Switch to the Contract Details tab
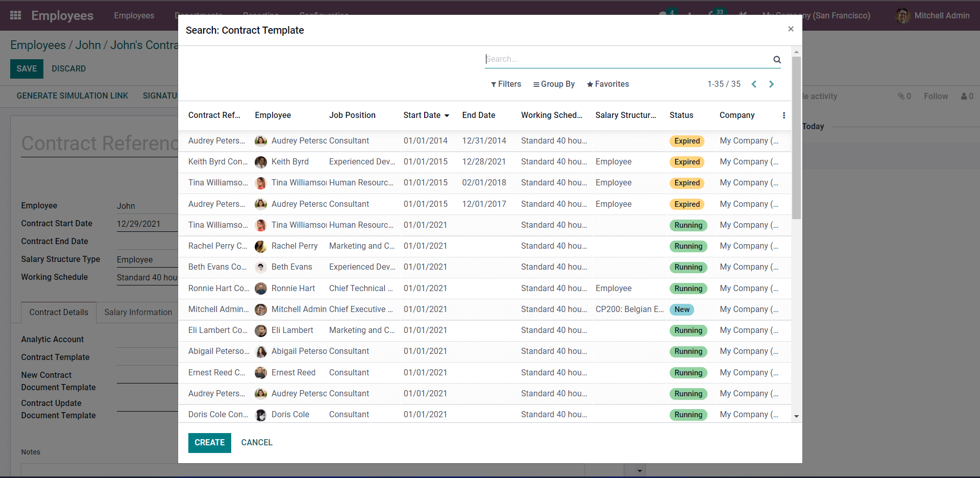980x478 pixels. pos(59,313)
